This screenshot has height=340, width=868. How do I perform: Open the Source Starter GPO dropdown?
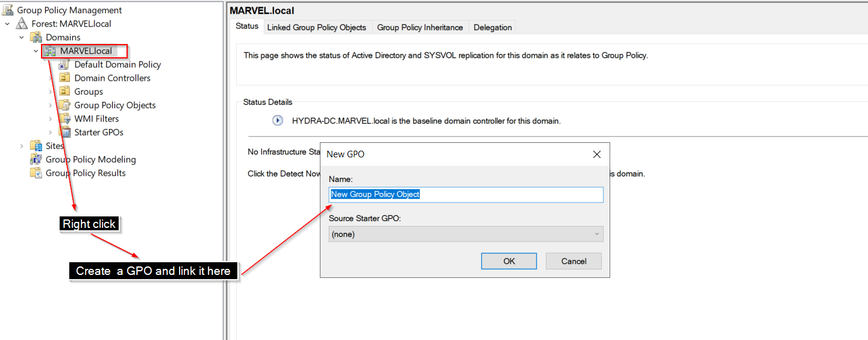(466, 234)
